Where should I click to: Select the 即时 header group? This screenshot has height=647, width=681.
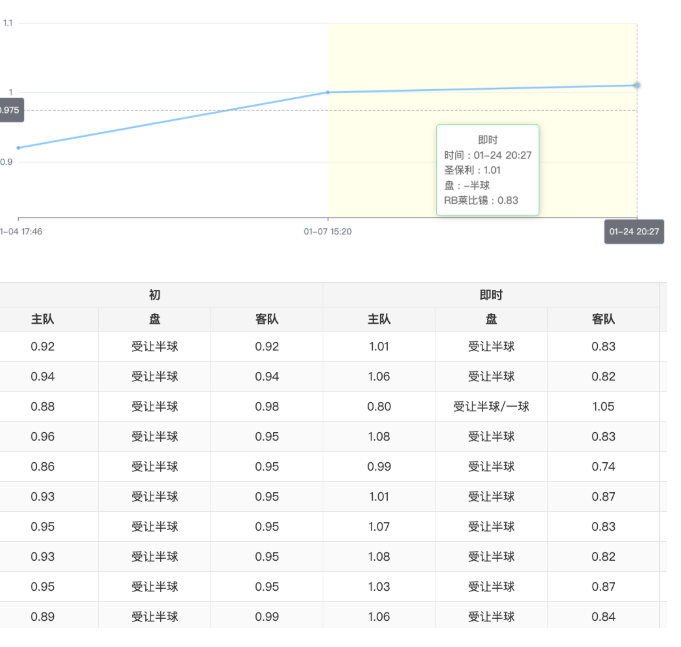click(490, 295)
